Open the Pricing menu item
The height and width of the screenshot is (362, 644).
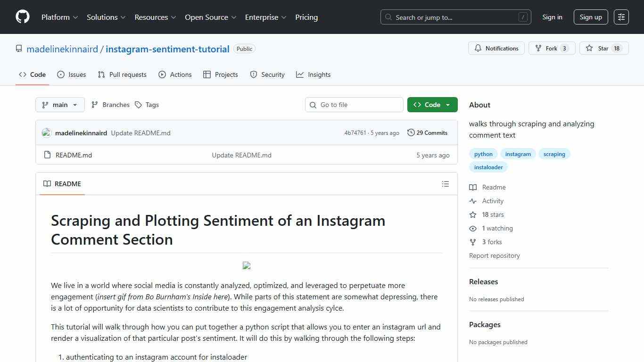click(x=306, y=17)
